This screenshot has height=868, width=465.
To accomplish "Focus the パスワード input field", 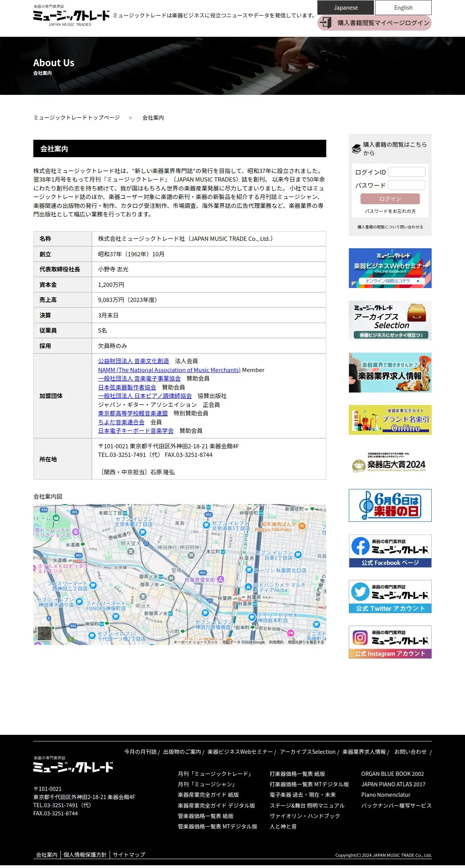I will pos(407,185).
